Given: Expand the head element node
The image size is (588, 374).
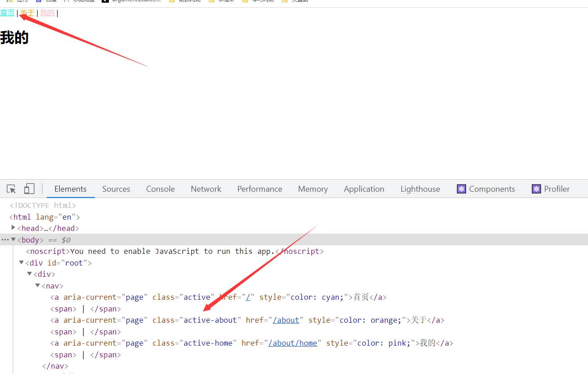Looking at the screenshot, I should 13,228.
